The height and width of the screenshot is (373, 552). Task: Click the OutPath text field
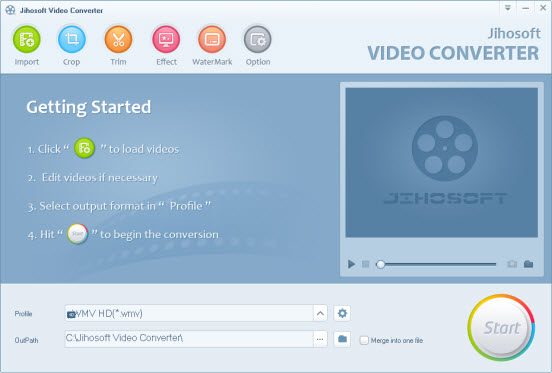(x=189, y=339)
